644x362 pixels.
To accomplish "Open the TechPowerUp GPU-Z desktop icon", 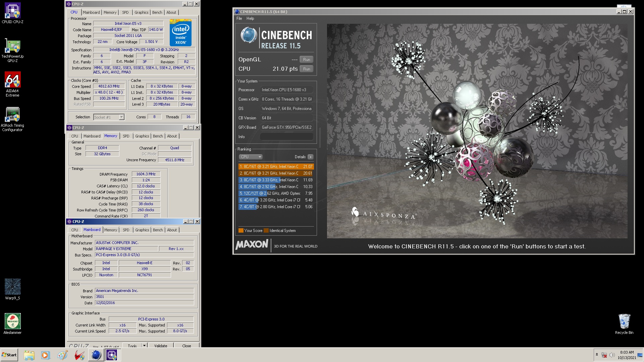I will pos(12,50).
